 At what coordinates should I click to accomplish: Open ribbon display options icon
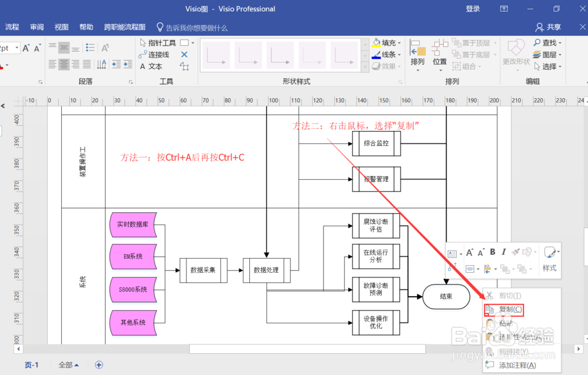504,9
